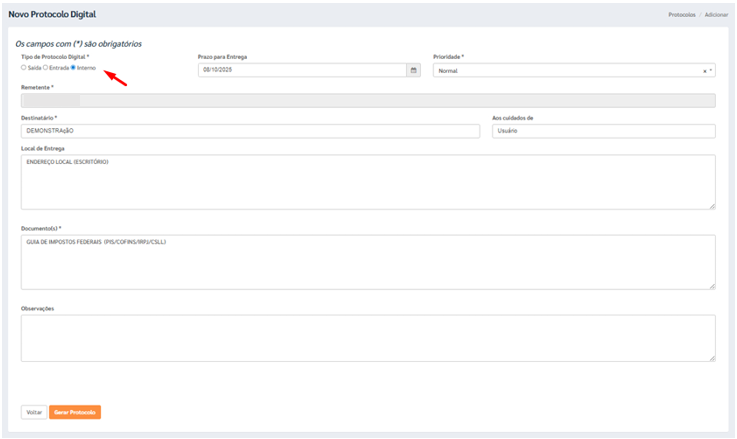Click inside the Documento(s) text area
The image size is (737, 439).
click(367, 262)
